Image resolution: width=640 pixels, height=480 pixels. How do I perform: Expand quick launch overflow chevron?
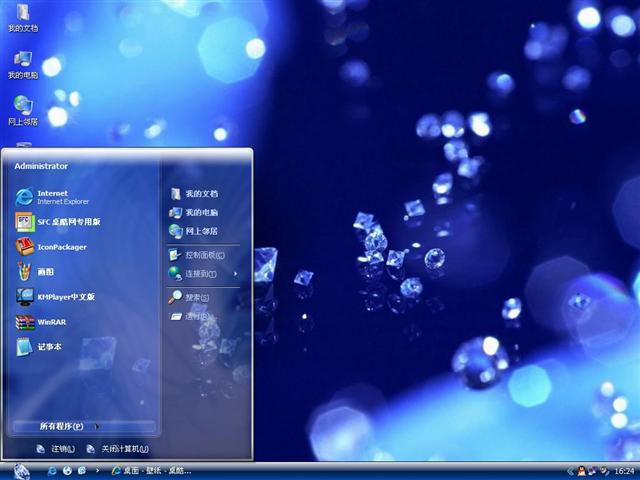(97, 471)
